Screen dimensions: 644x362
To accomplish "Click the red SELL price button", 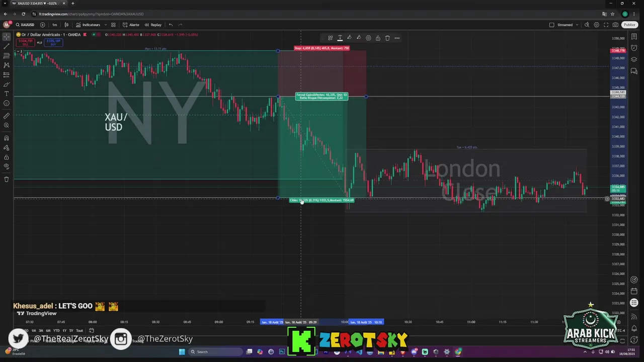I will coord(25,43).
